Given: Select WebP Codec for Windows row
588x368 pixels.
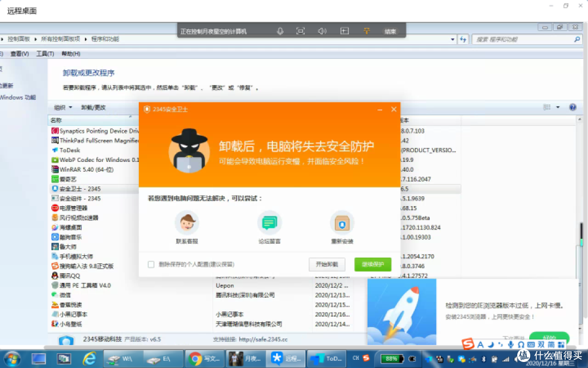Looking at the screenshot, I should [95, 160].
